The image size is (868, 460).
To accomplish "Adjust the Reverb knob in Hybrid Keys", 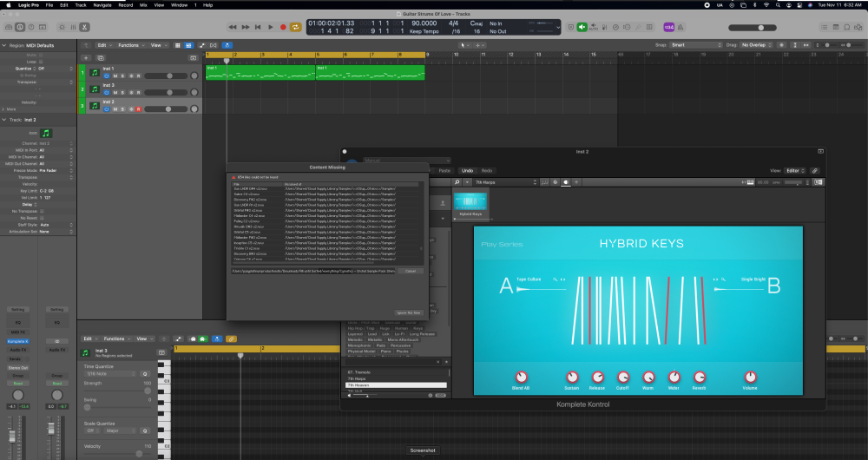I will coord(699,378).
